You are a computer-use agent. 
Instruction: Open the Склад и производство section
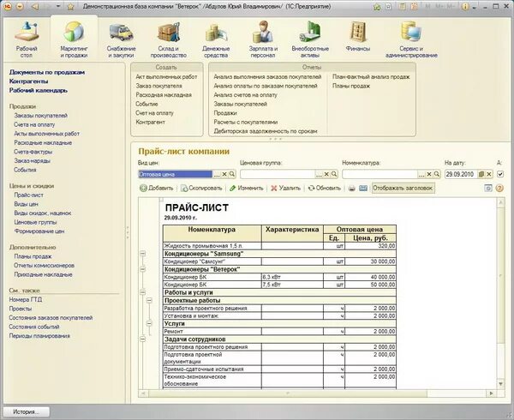tap(169, 39)
